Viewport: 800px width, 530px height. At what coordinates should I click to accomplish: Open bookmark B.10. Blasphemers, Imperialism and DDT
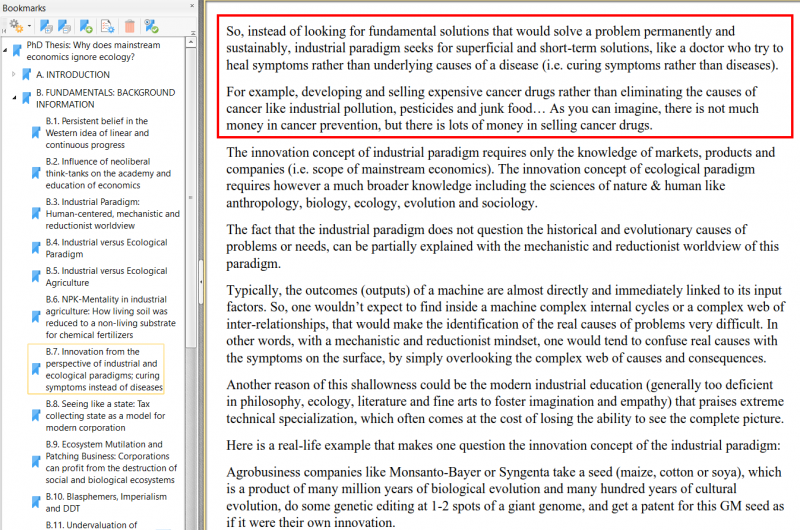pyautogui.click(x=106, y=502)
